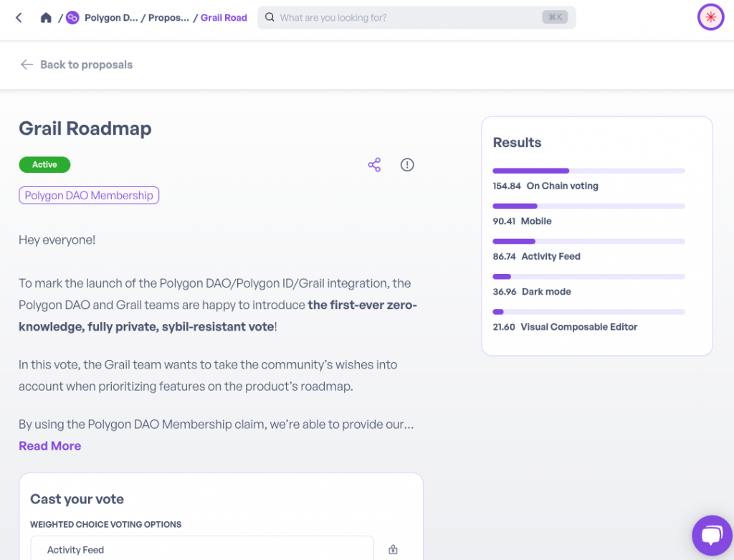The image size is (734, 560).
Task: Open the Propos... breadcrumb
Action: click(x=169, y=18)
